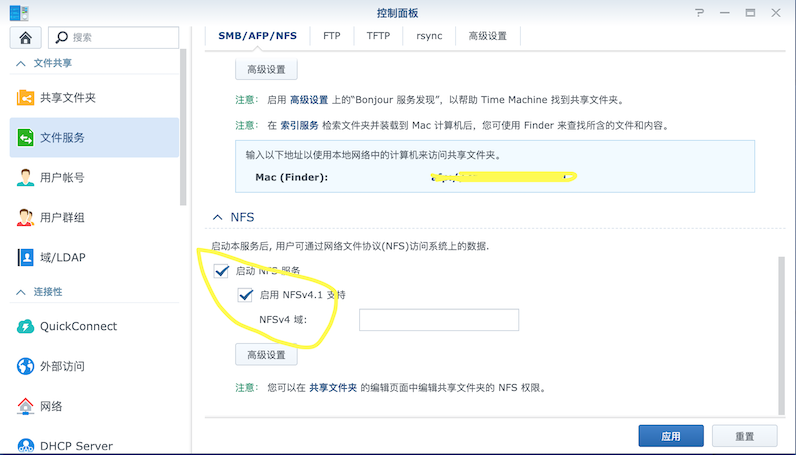Click the Mac (Finder): label

[292, 177]
